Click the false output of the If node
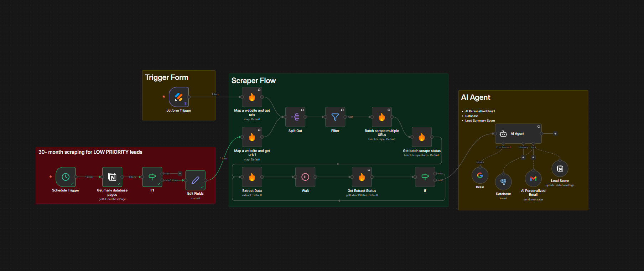Image resolution: width=644 pixels, height=271 pixels. tap(435, 180)
